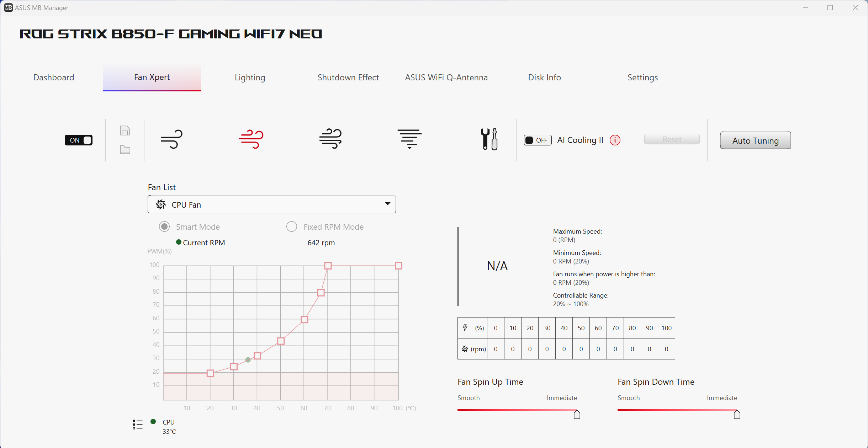
Task: Select the Turbo fan mode icon
Action: pyautogui.click(x=330, y=139)
